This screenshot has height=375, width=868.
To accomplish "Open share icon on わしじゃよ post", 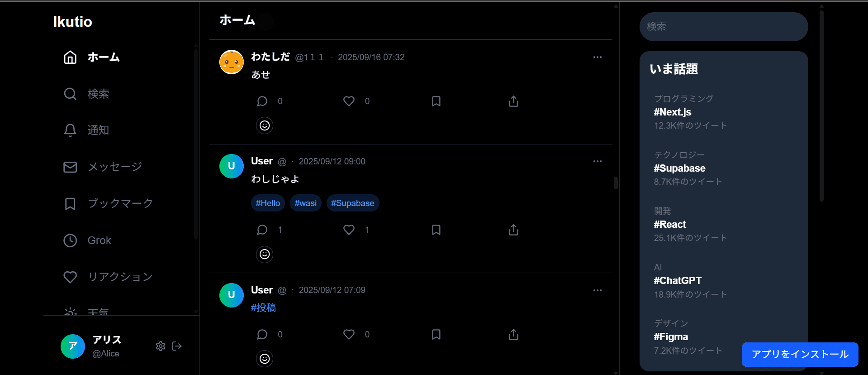I will (513, 230).
